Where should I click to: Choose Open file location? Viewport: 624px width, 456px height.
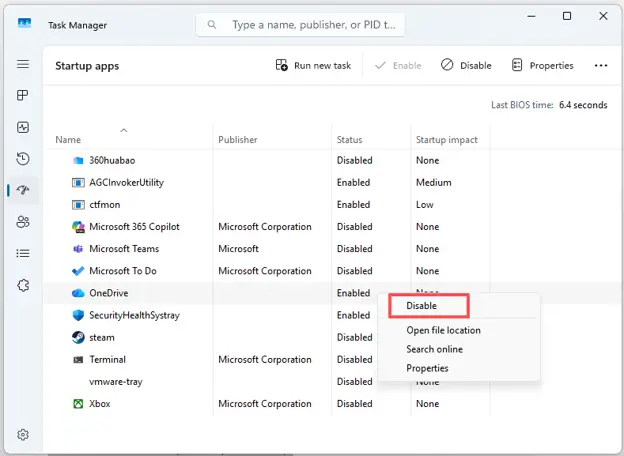point(443,330)
